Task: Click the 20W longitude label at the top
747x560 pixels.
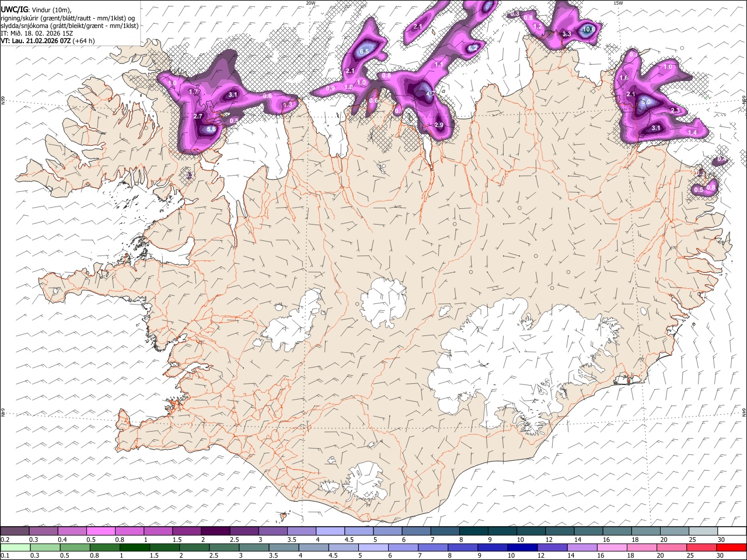Action: pos(310,3)
